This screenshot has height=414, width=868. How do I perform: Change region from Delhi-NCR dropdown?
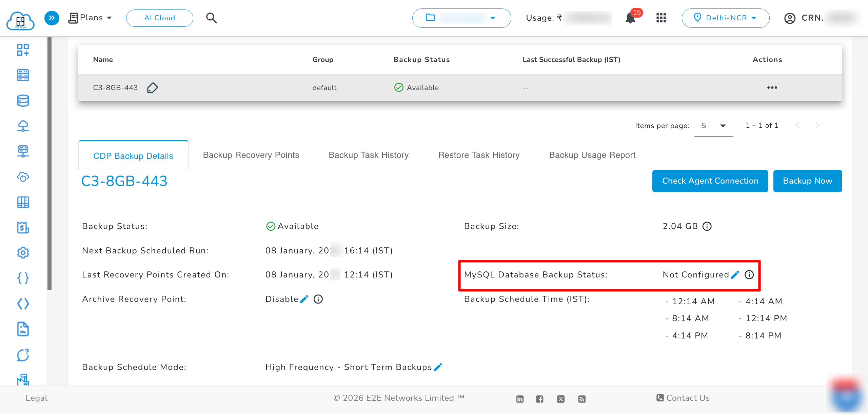point(725,18)
